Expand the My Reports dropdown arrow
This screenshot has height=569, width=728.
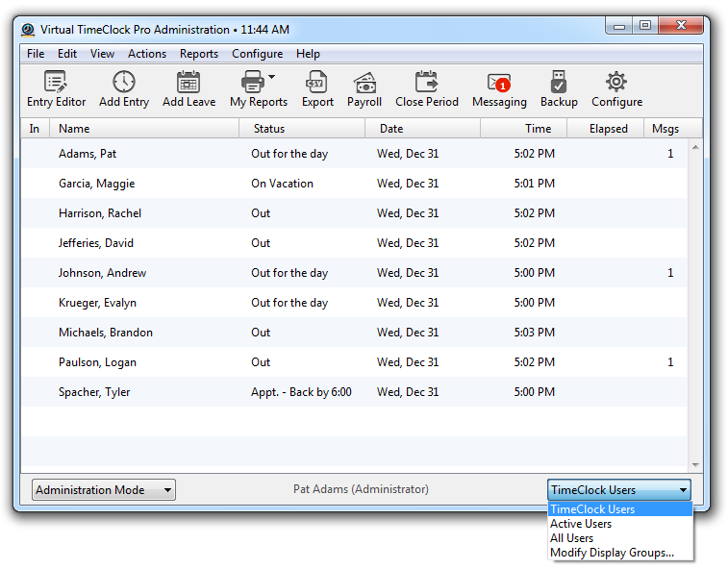click(272, 77)
